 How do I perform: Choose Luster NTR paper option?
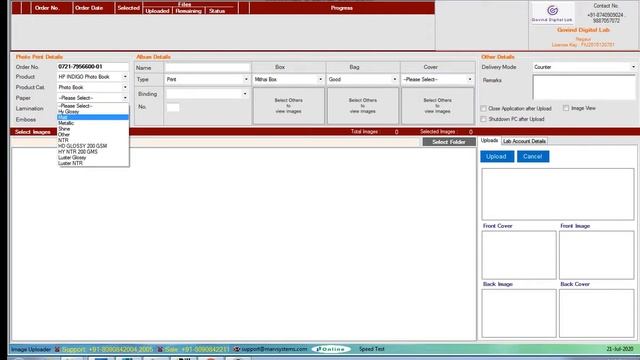pyautogui.click(x=93, y=163)
